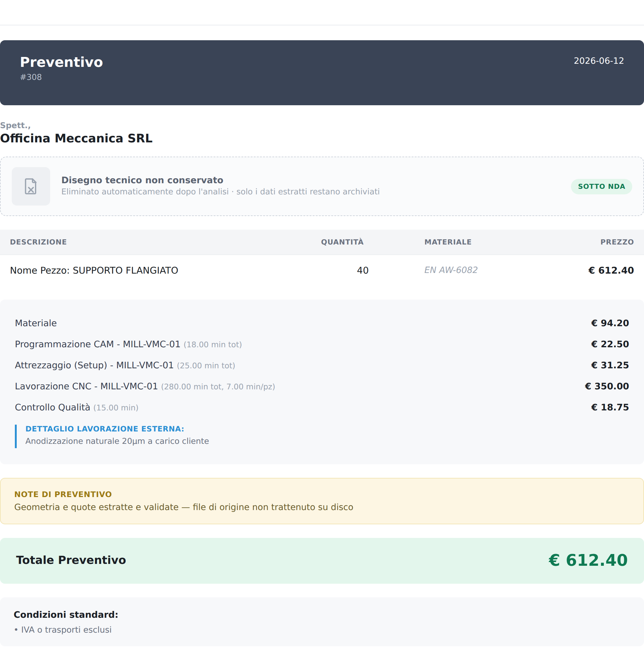Click 'DETTAGLIO LAVORAZIONE ESTERNA:' heading

105,429
